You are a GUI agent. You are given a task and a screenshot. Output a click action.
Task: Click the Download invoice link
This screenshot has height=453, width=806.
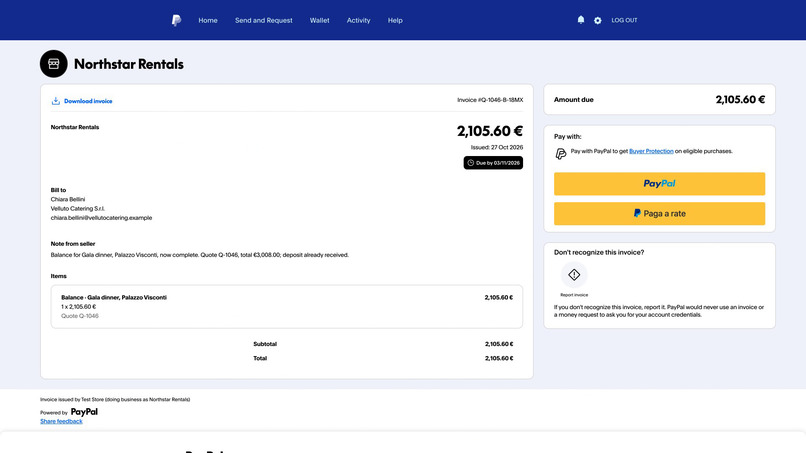click(88, 101)
